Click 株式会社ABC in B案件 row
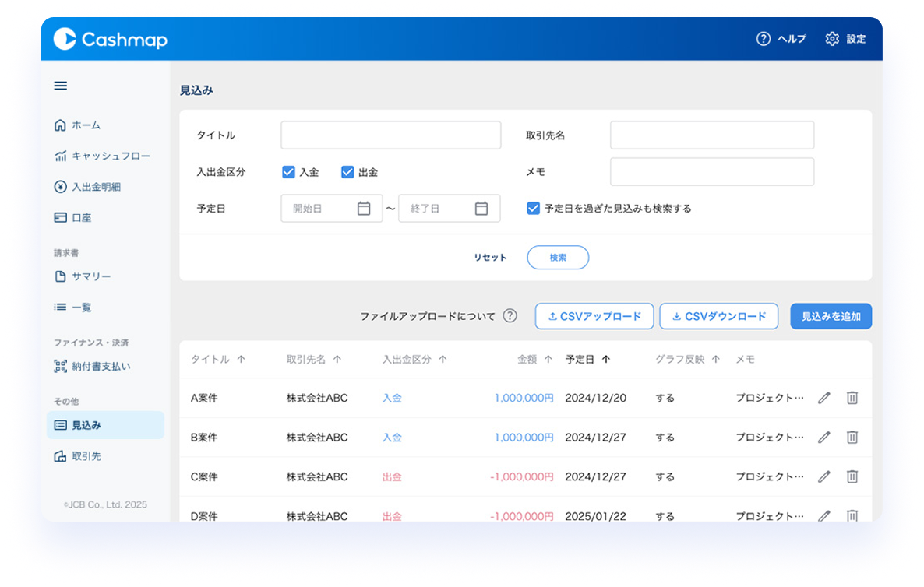This screenshot has height=587, width=924. 317,438
